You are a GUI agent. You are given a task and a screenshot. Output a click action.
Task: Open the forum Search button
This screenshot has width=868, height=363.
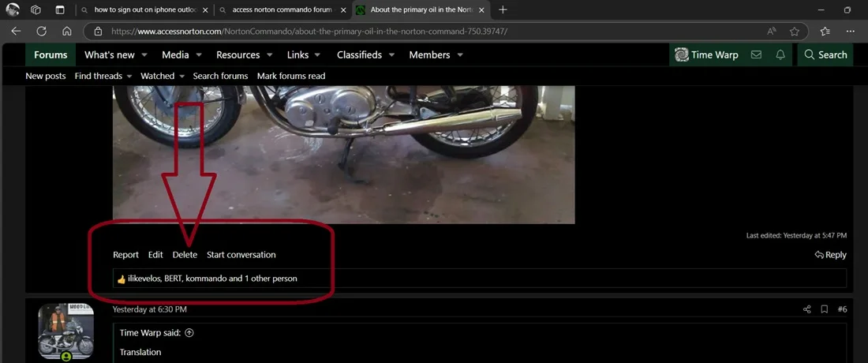coord(825,54)
